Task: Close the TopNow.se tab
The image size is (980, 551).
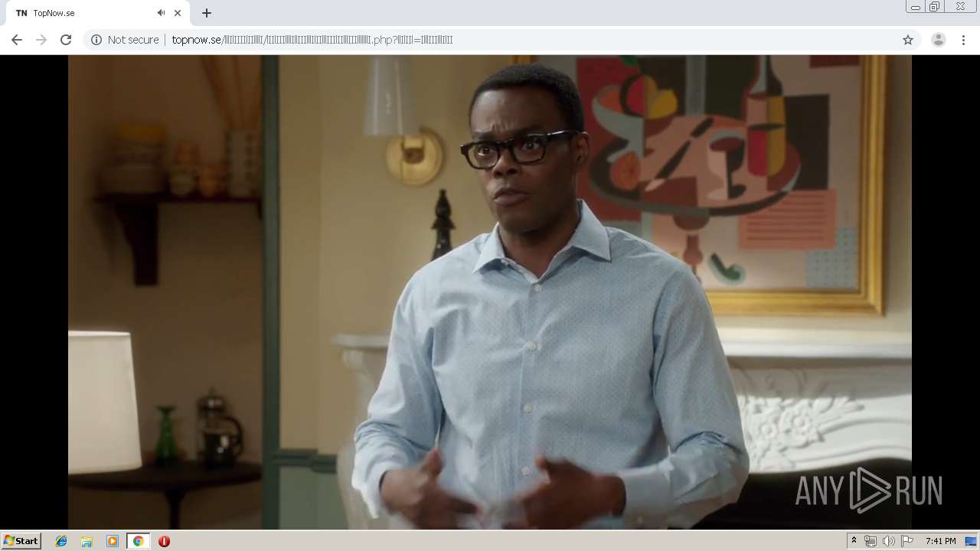Action: (x=178, y=13)
